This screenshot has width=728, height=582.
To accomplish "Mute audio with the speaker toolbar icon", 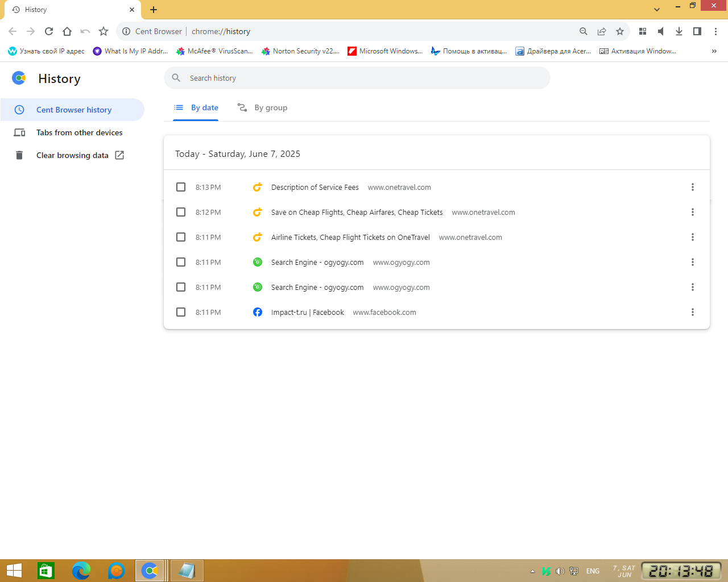I will [x=661, y=31].
